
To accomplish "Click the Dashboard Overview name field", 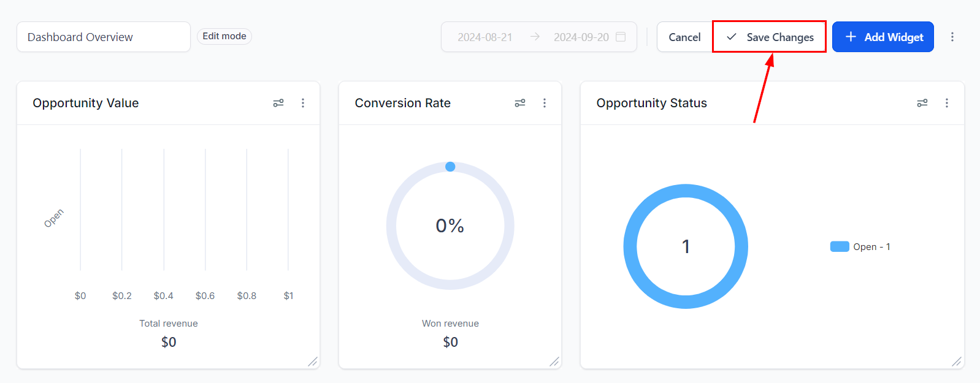I will 103,37.
